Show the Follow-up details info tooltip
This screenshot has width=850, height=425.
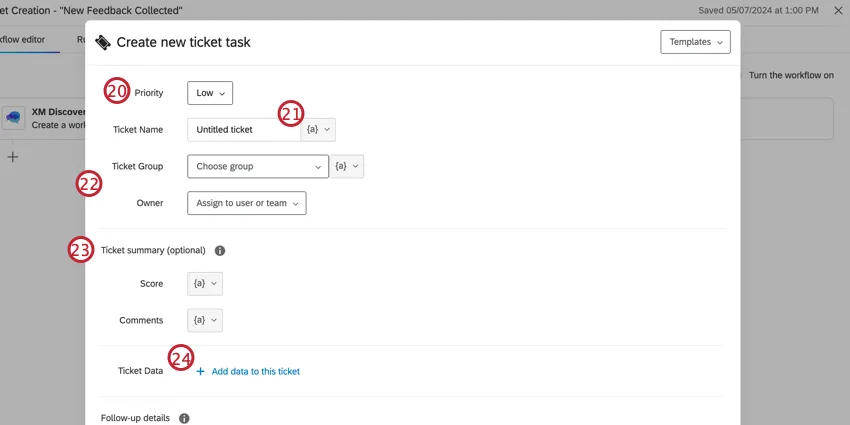point(184,418)
